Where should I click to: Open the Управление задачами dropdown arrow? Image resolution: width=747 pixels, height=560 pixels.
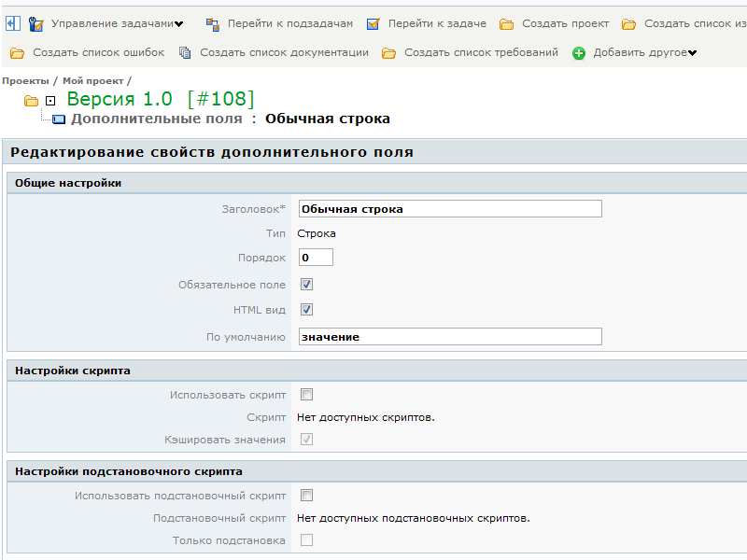[179, 24]
